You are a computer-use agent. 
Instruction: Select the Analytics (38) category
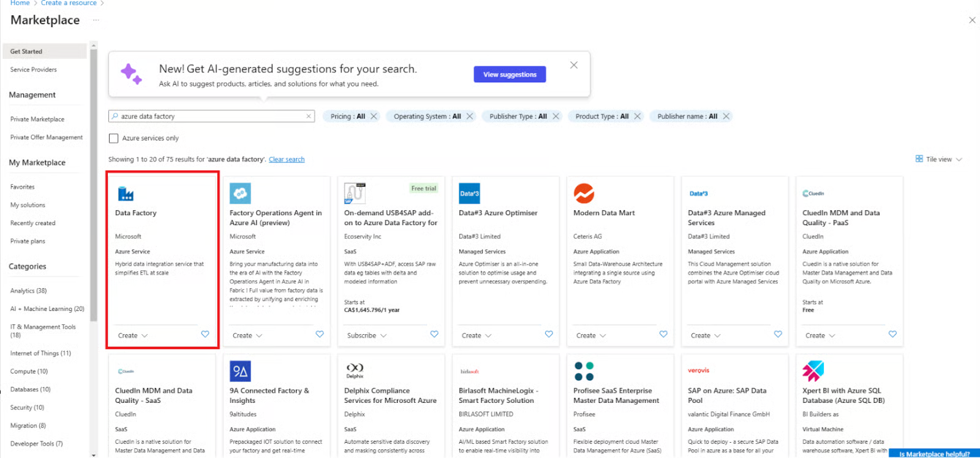pos(28,291)
